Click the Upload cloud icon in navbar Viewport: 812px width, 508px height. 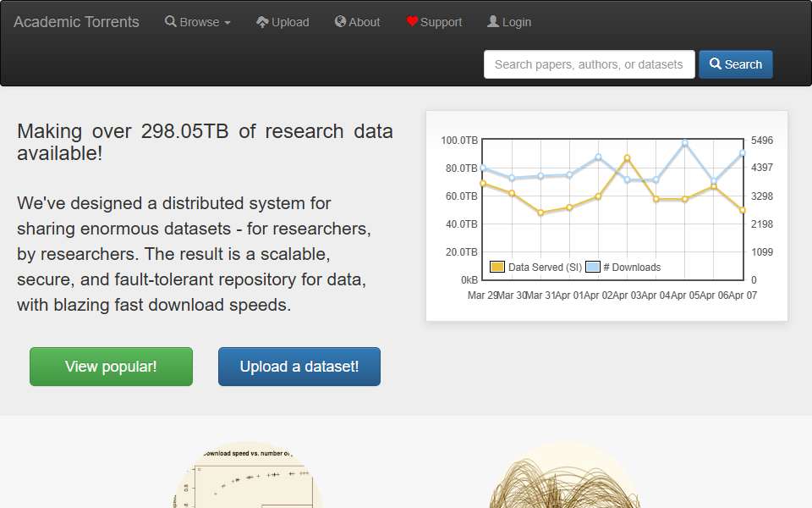(262, 22)
